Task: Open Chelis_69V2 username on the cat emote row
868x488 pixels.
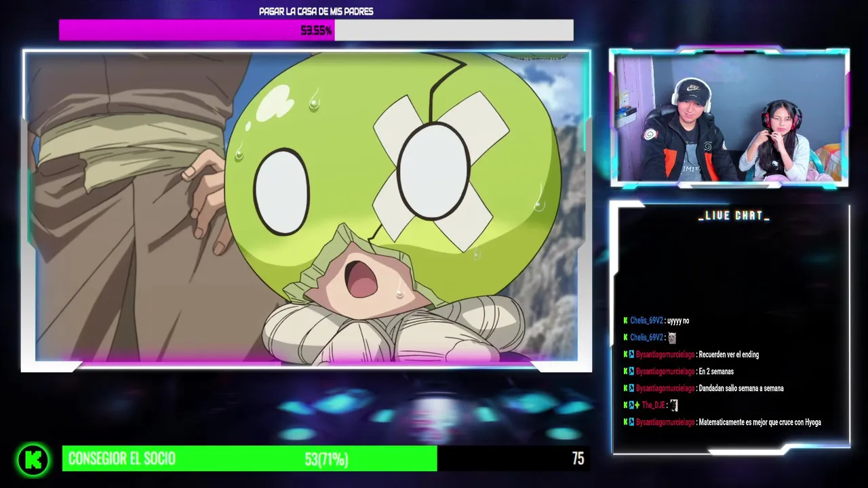Action: (646, 338)
